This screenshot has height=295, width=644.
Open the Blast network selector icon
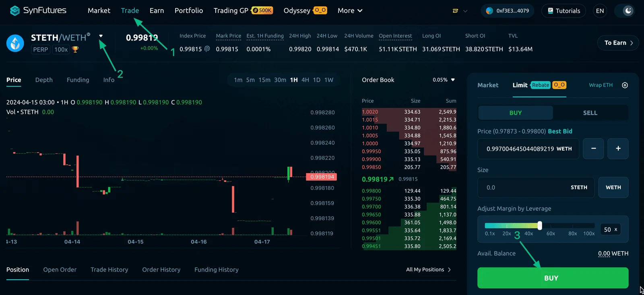(x=455, y=11)
